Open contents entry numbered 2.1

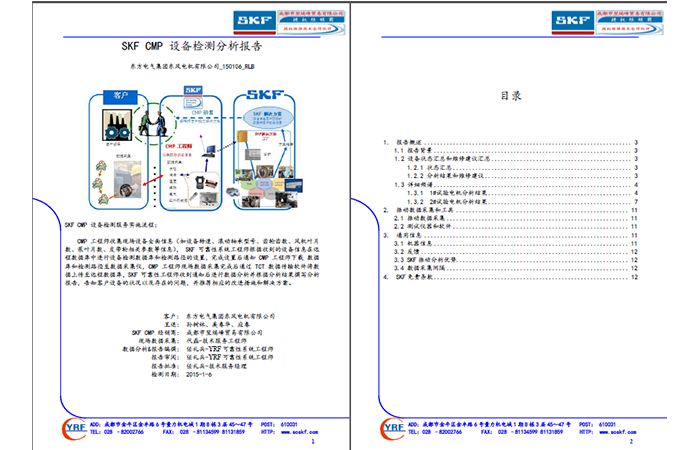pyautogui.click(x=516, y=218)
